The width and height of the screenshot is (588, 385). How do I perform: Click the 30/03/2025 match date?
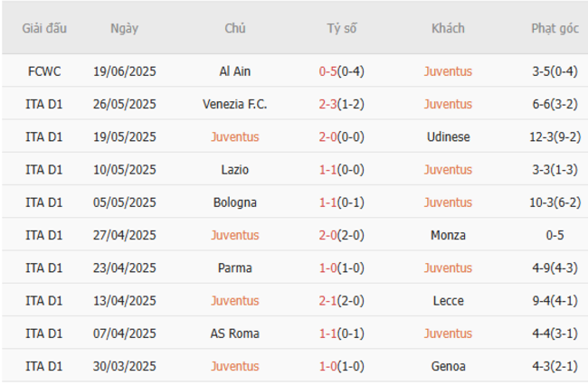(124, 366)
